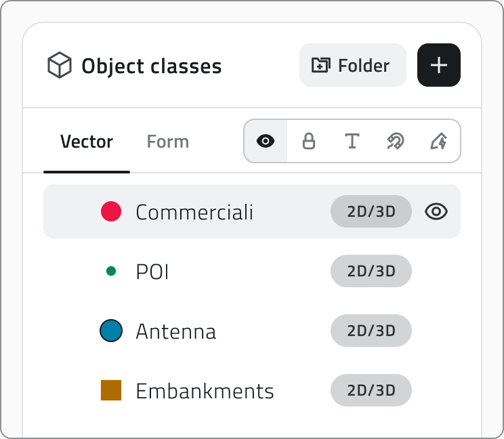Click the blue Antenna circle symbol
Image resolution: width=504 pixels, height=439 pixels.
[111, 331]
